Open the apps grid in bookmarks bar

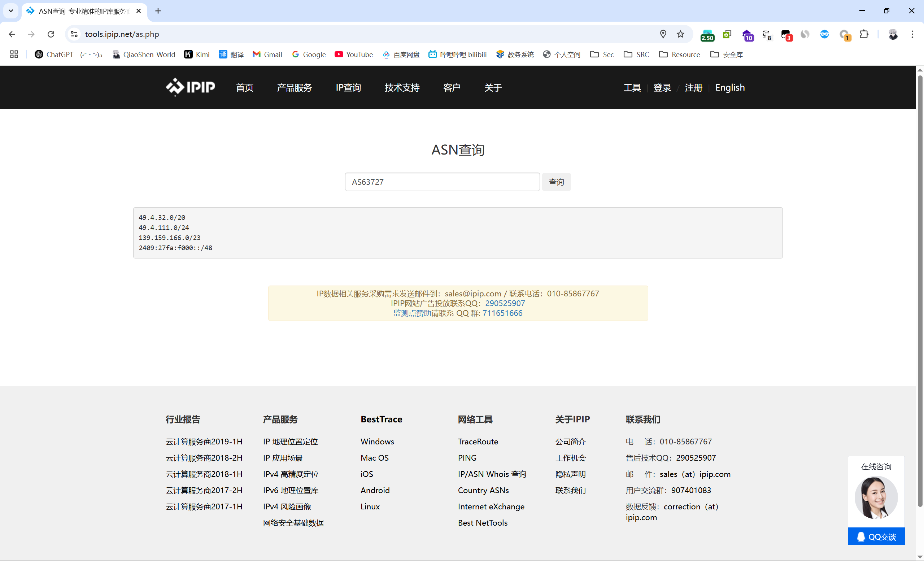pos(14,55)
